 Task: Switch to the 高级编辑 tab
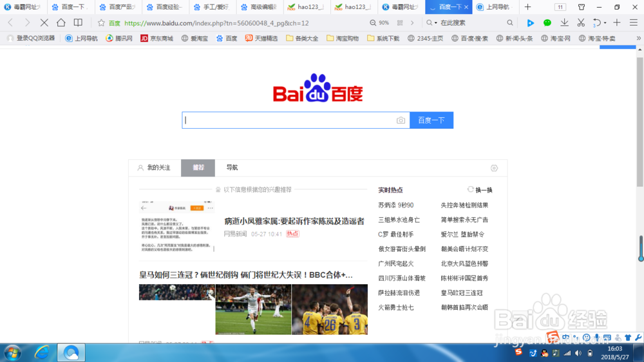[260, 7]
